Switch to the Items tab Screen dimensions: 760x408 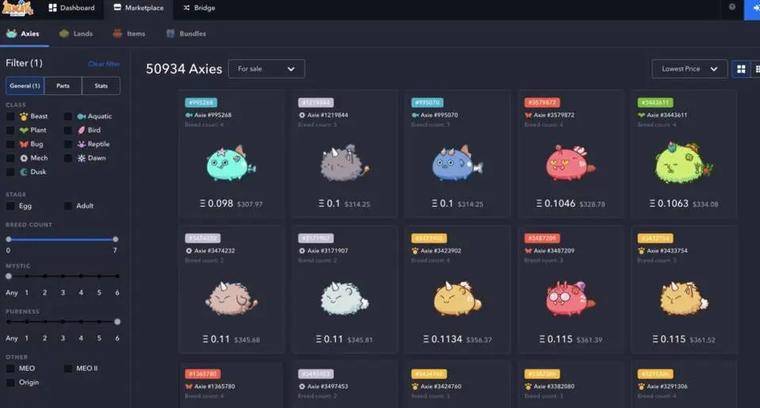(129, 33)
